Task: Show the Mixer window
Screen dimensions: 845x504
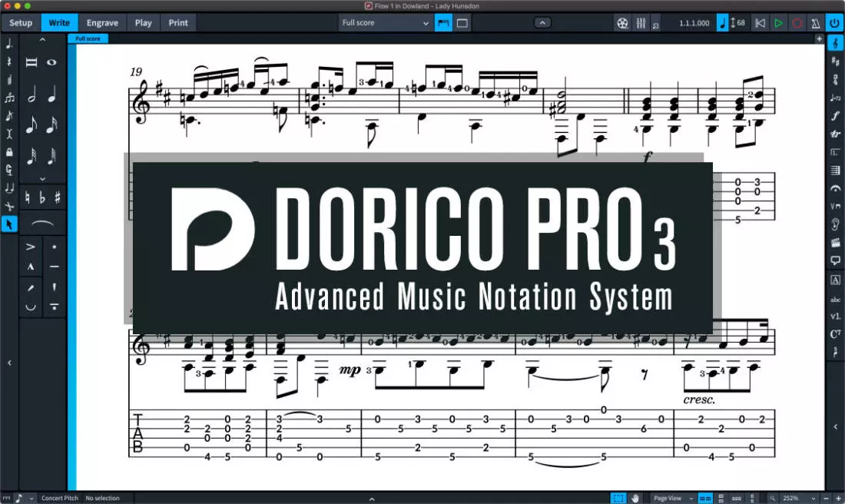Action: click(x=640, y=23)
